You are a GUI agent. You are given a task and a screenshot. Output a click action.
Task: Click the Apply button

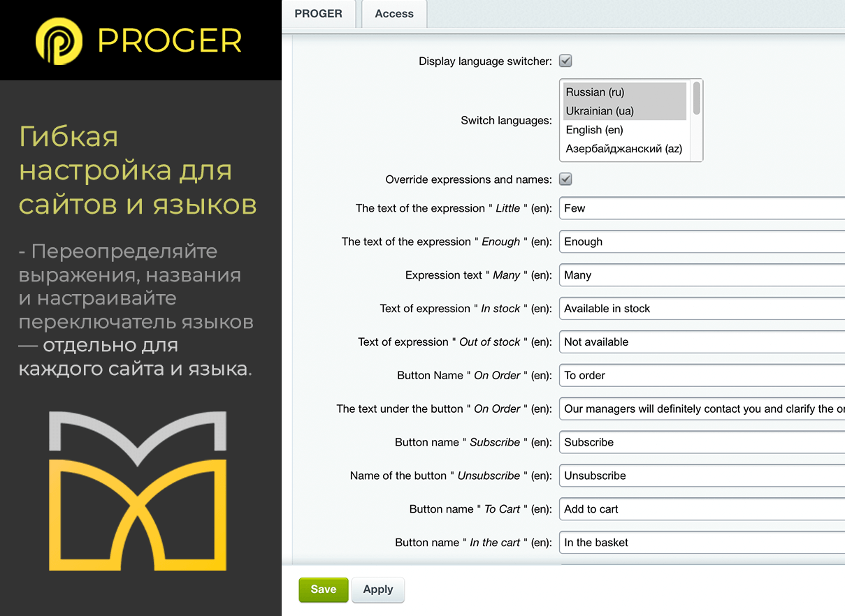[x=377, y=589]
